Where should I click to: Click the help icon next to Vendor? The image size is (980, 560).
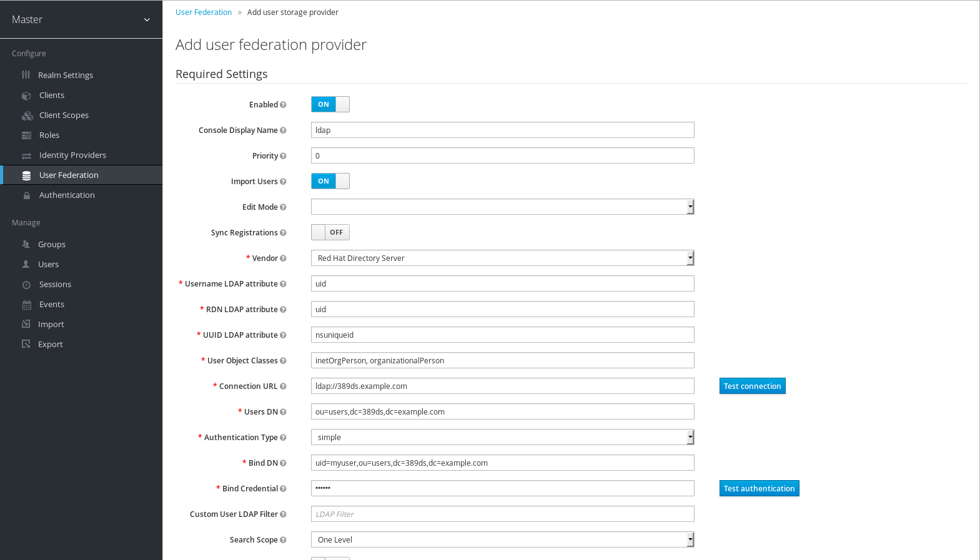(x=283, y=258)
